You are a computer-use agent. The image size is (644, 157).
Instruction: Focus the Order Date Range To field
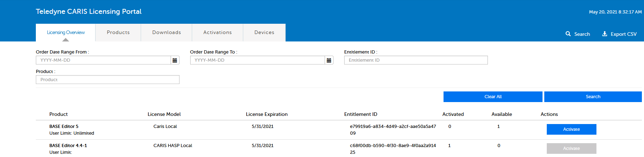click(x=258, y=60)
